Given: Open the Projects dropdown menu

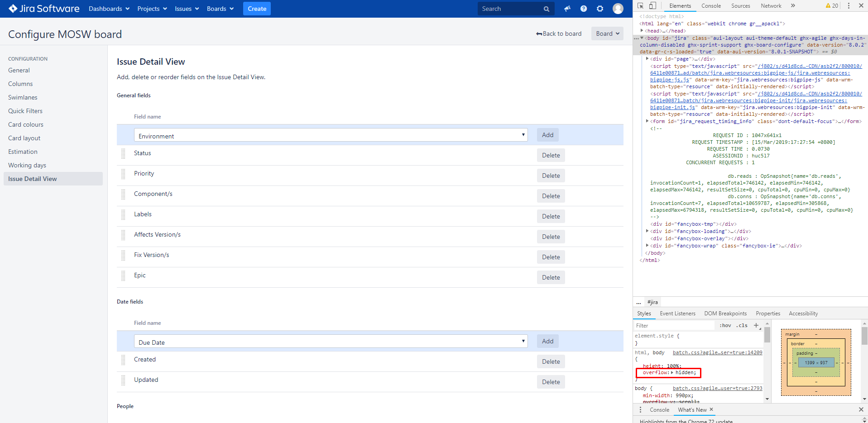Looking at the screenshot, I should pos(152,9).
